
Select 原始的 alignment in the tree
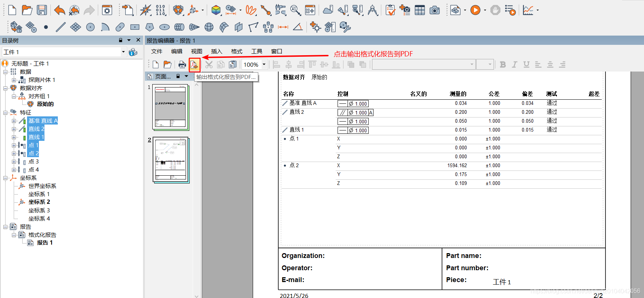click(45, 104)
